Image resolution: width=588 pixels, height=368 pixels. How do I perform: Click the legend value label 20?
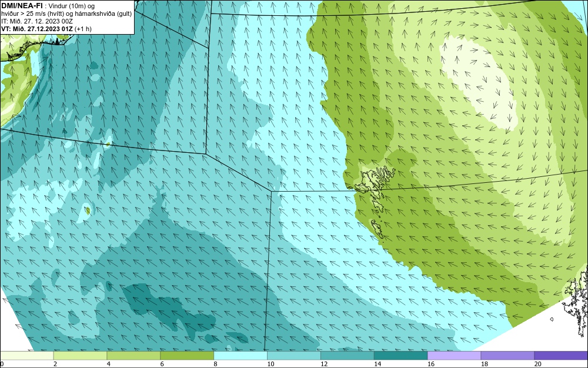538,364
